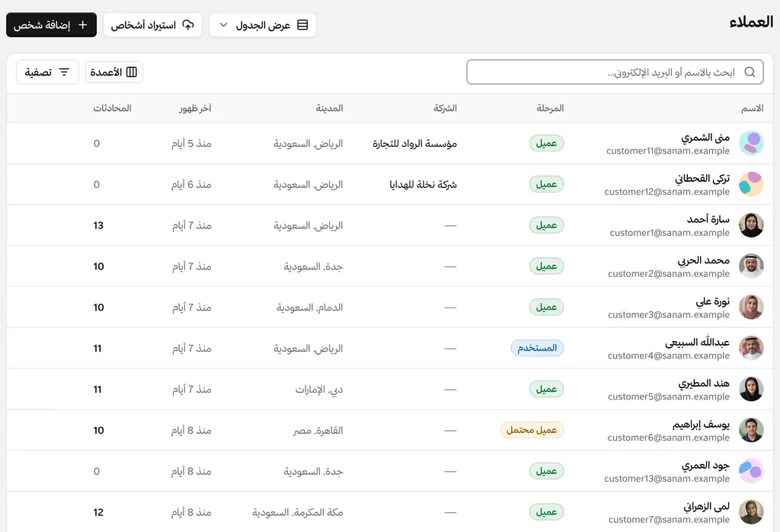Click city القاهرة، مصر
Image resolution: width=780 pixels, height=532 pixels.
tap(318, 430)
